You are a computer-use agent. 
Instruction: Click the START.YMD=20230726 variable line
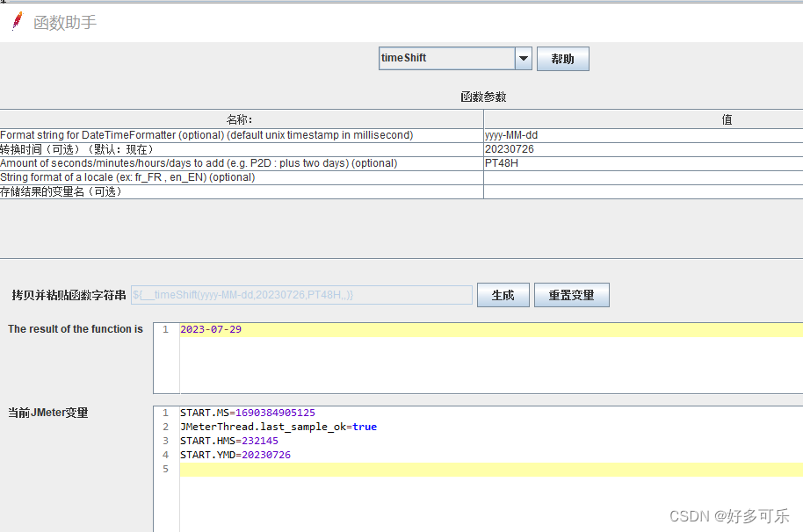[x=235, y=455]
